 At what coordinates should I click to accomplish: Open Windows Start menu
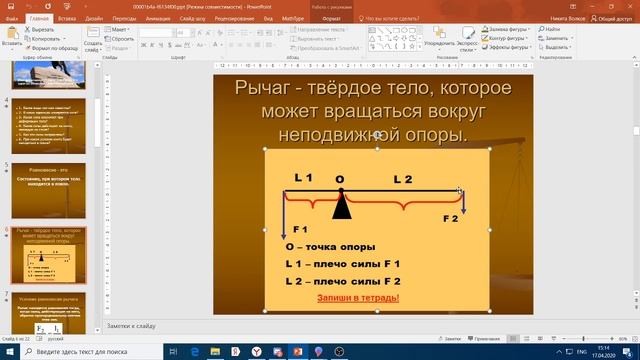click(10, 351)
